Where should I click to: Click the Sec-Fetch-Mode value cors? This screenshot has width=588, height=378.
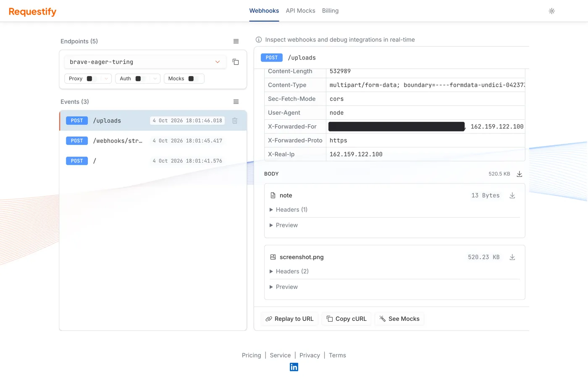tap(336, 99)
